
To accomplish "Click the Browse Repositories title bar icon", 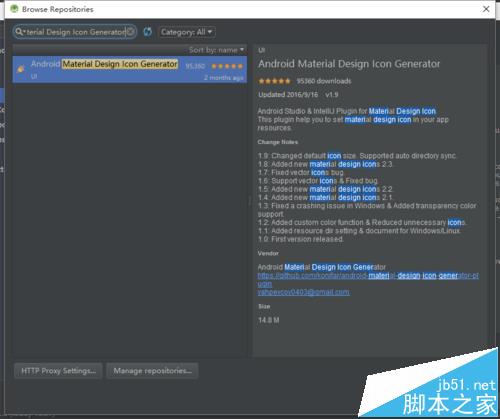I will (x=14, y=9).
